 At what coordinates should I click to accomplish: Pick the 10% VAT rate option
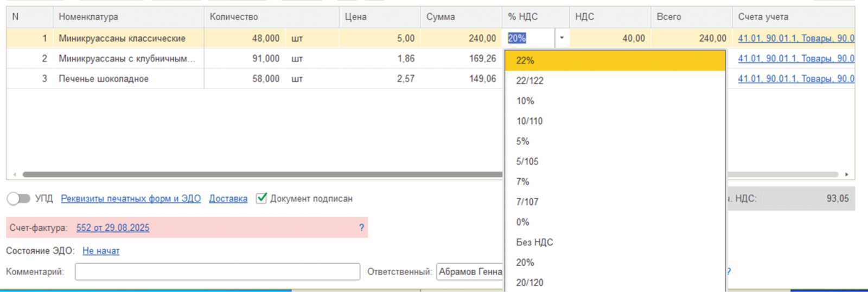click(615, 101)
